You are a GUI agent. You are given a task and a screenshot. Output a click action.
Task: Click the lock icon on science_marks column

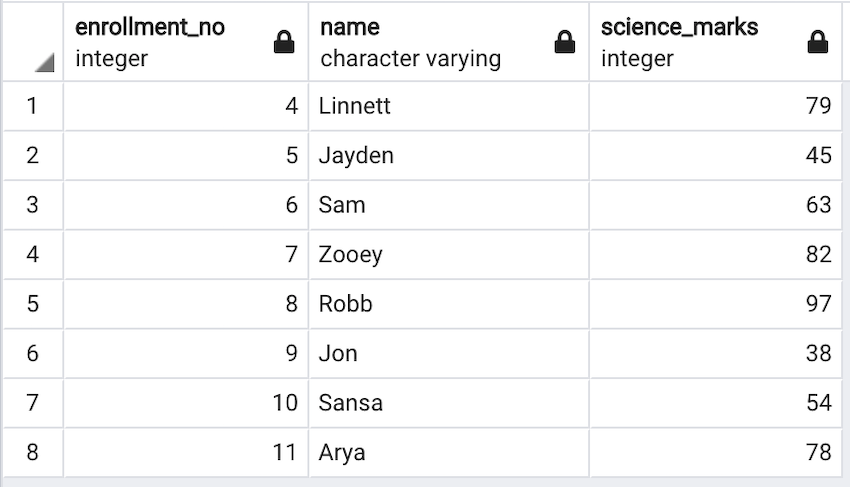coord(818,42)
